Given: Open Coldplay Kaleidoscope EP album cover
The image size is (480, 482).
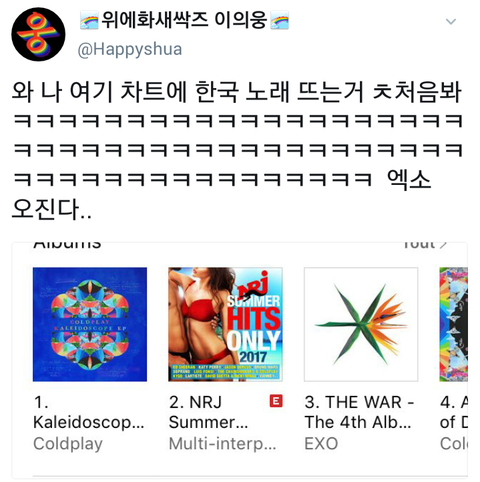Looking at the screenshot, I should 90,324.
